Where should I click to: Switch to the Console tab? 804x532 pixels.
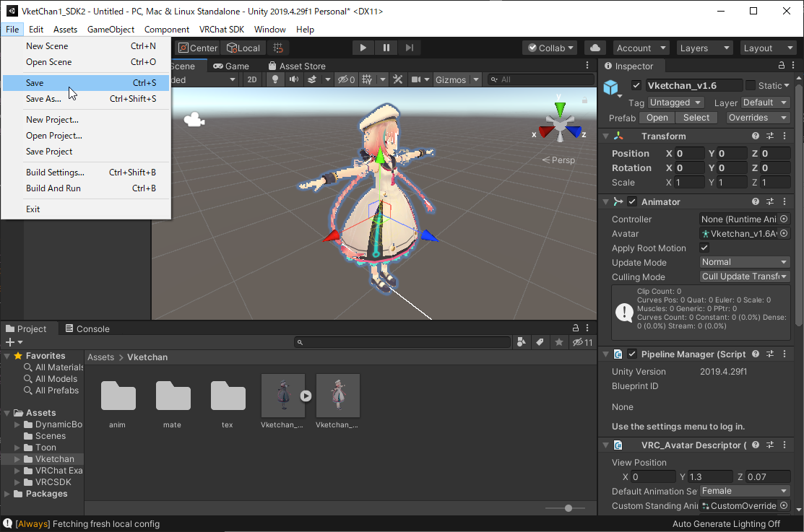coord(87,328)
